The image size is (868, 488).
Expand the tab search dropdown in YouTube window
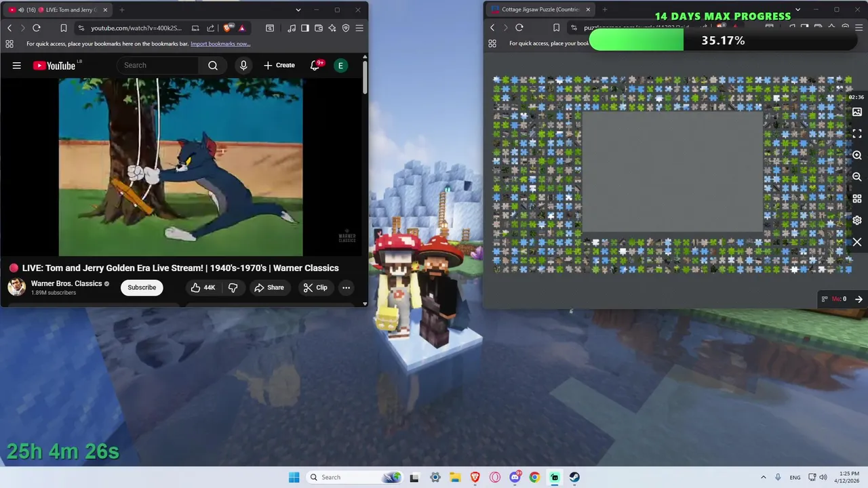click(298, 9)
